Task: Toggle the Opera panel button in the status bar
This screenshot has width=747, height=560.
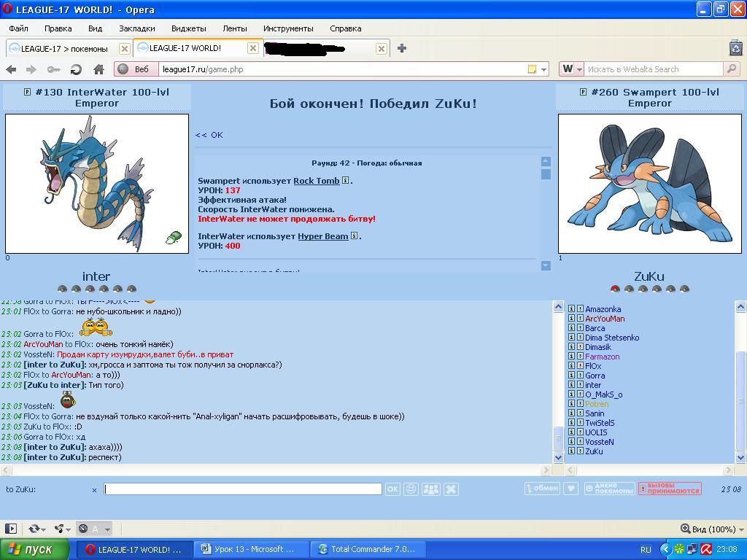Action: (x=10, y=529)
